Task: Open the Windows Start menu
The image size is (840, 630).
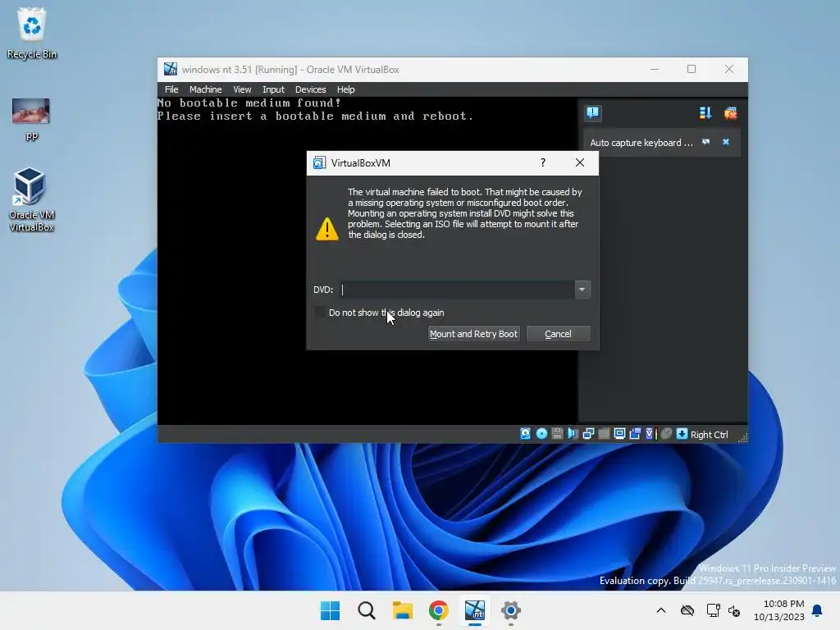Action: coord(330,610)
